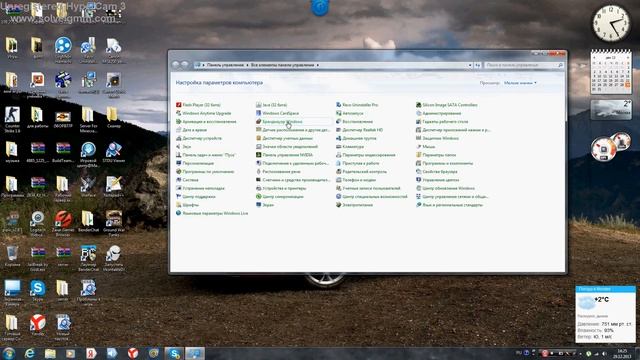Viewport: 640px width, 360px height.
Task: Go back with Control Panel back arrow
Action: click(x=176, y=65)
